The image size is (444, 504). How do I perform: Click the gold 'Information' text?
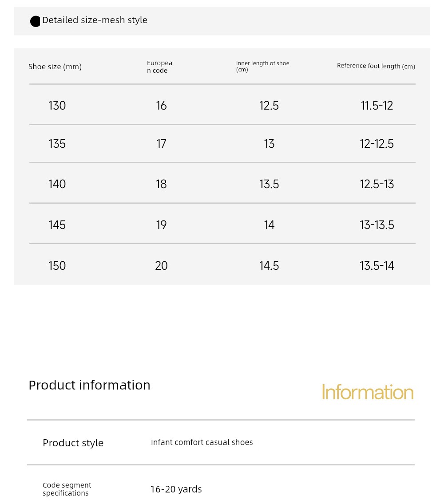[368, 392]
